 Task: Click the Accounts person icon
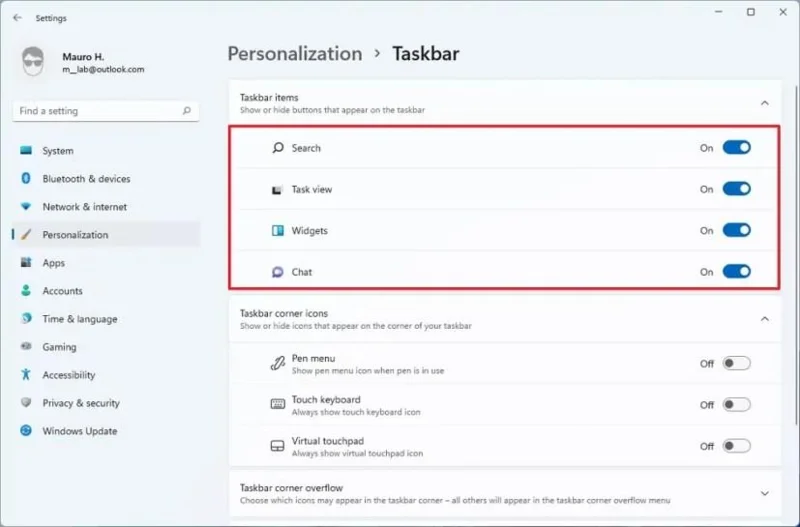(26, 290)
